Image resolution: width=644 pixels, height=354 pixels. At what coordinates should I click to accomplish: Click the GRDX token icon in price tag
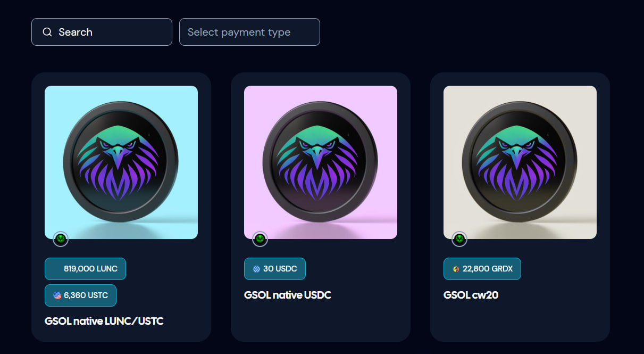tap(456, 269)
